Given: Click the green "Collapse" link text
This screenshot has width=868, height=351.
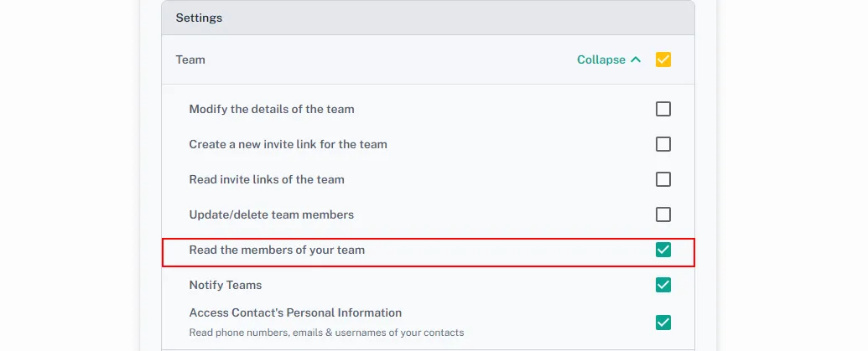Looking at the screenshot, I should pos(600,59).
